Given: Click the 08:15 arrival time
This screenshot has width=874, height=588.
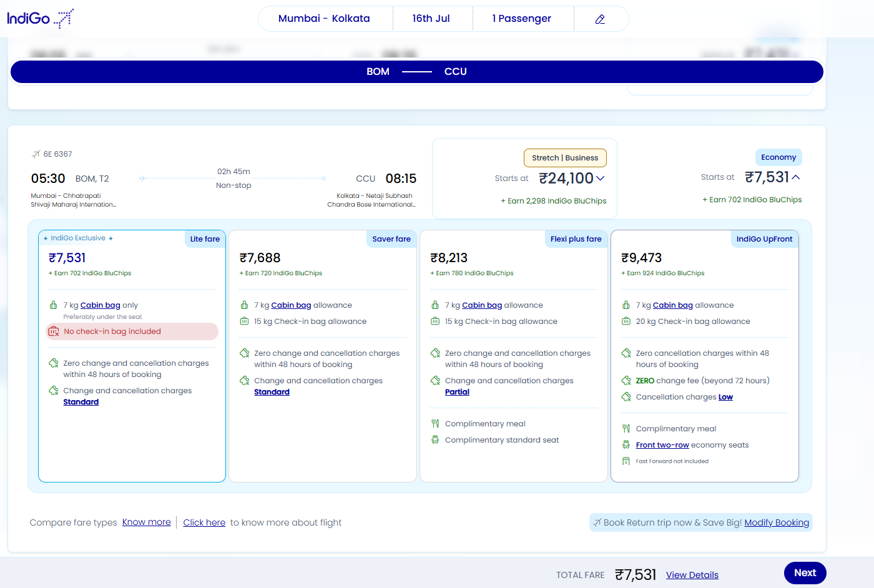Looking at the screenshot, I should (x=401, y=179).
